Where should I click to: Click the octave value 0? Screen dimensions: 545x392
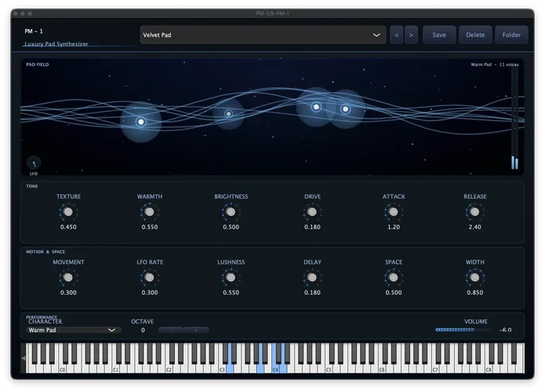(x=143, y=330)
